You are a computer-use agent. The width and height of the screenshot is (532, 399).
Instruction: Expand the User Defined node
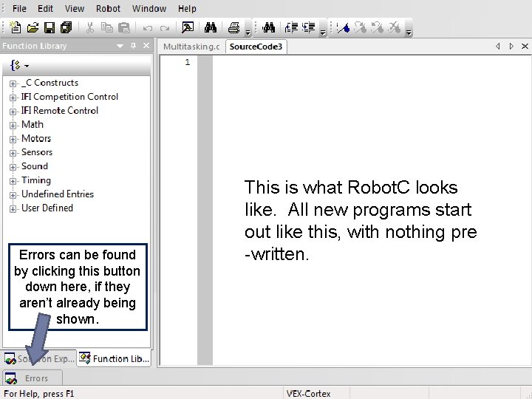point(13,208)
